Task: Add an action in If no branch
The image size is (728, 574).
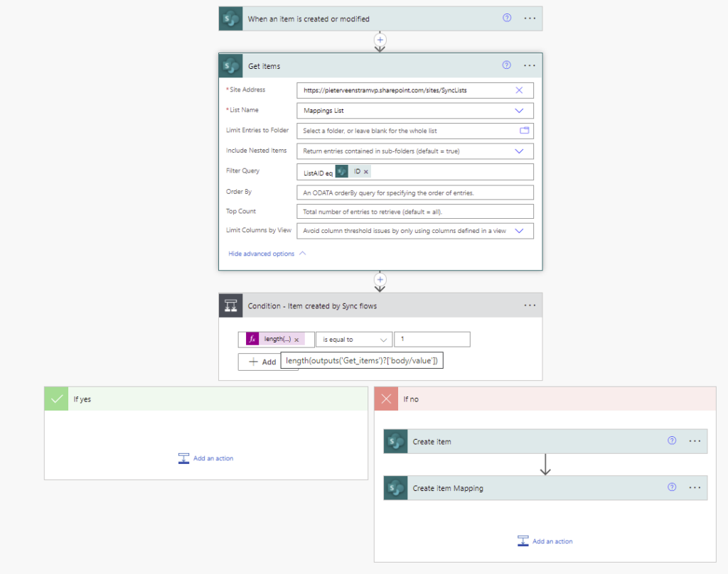Action: (x=545, y=541)
